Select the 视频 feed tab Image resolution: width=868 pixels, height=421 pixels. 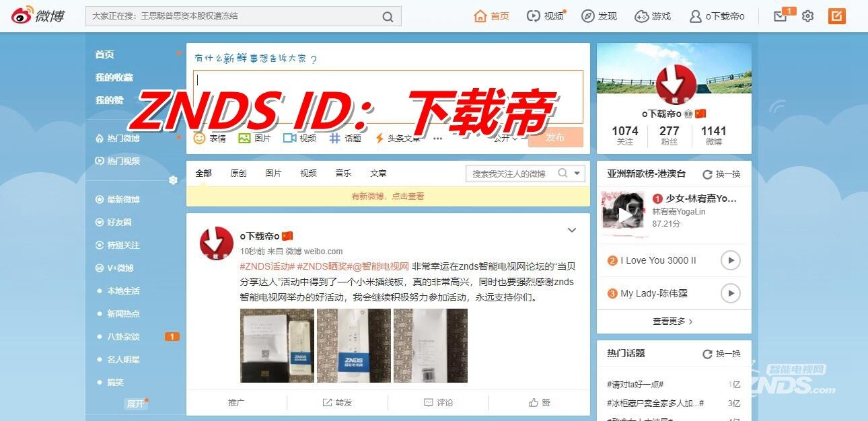pyautogui.click(x=309, y=174)
